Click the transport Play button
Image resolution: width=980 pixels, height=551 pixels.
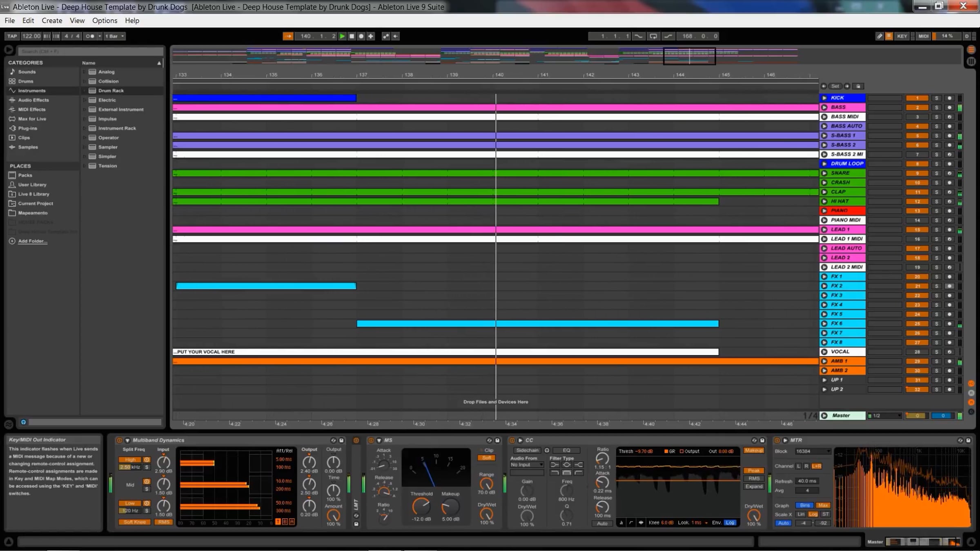342,36
